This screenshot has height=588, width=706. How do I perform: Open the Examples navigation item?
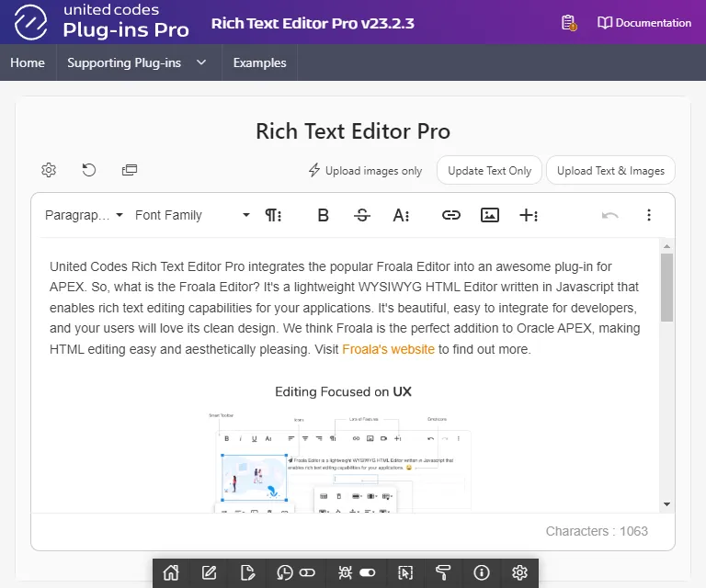259,63
